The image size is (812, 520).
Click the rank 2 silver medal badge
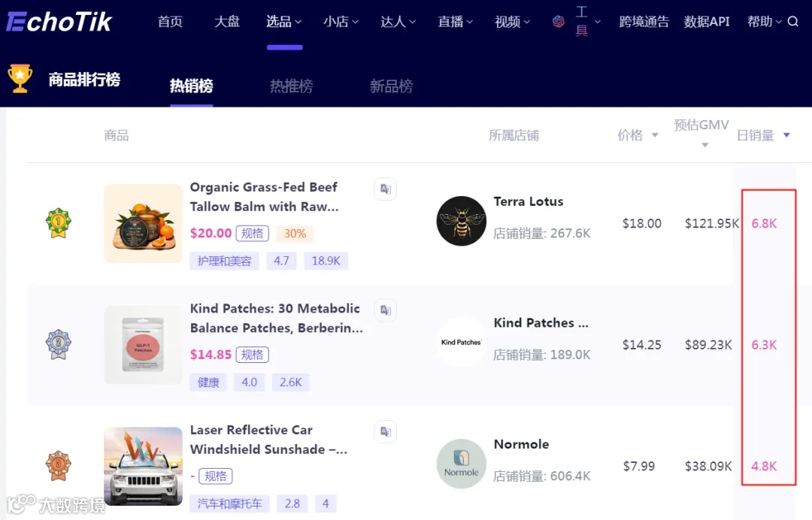pos(58,344)
